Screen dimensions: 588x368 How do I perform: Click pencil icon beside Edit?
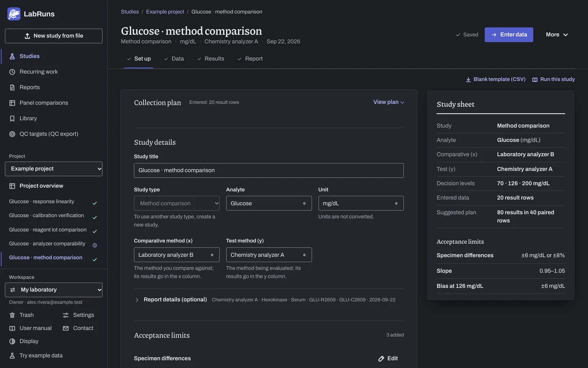pyautogui.click(x=381, y=359)
